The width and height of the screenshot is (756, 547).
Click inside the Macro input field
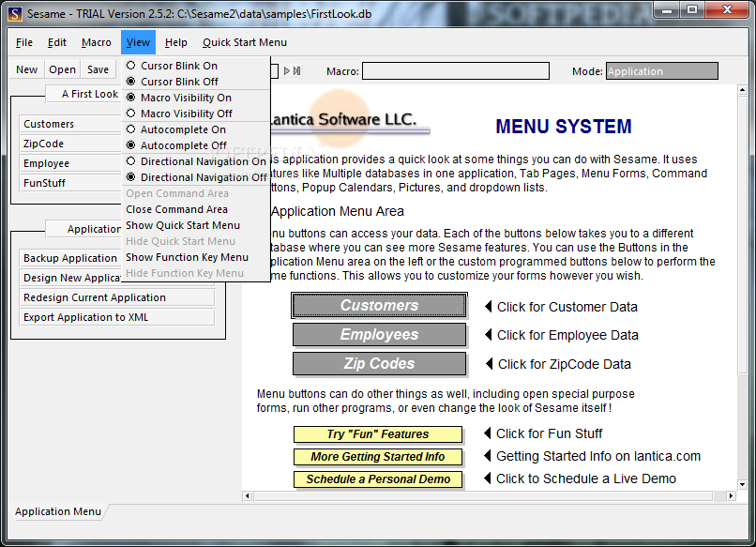coord(456,71)
